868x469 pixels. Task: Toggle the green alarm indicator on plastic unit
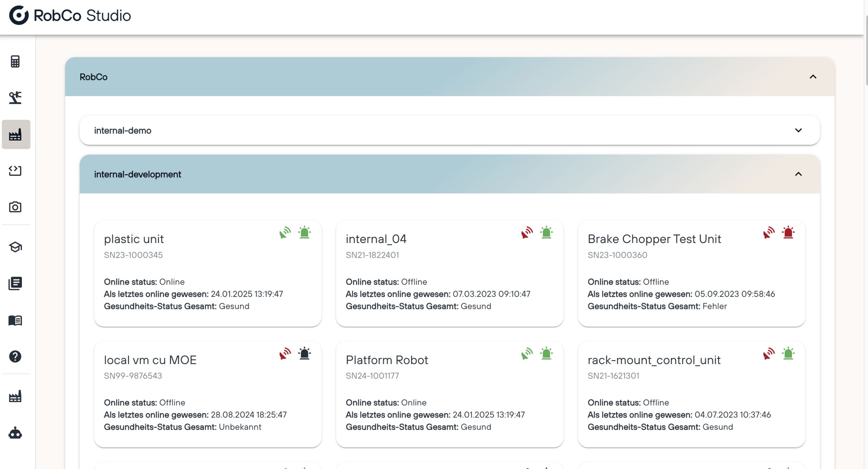304,233
